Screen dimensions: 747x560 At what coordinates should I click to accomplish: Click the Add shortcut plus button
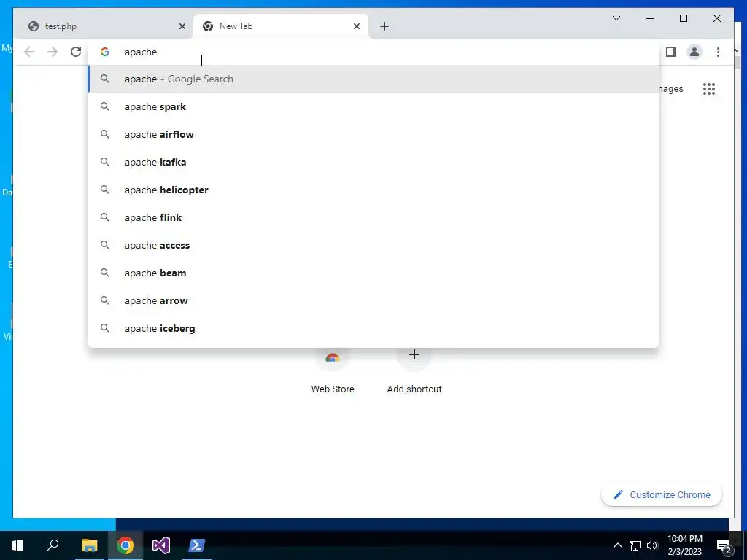coord(414,355)
